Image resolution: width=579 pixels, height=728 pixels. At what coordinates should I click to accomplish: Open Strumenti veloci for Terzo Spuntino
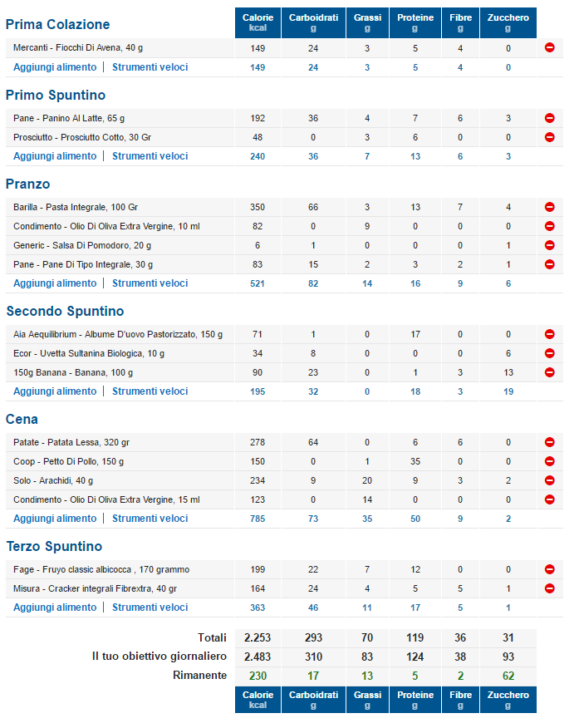tap(150, 607)
